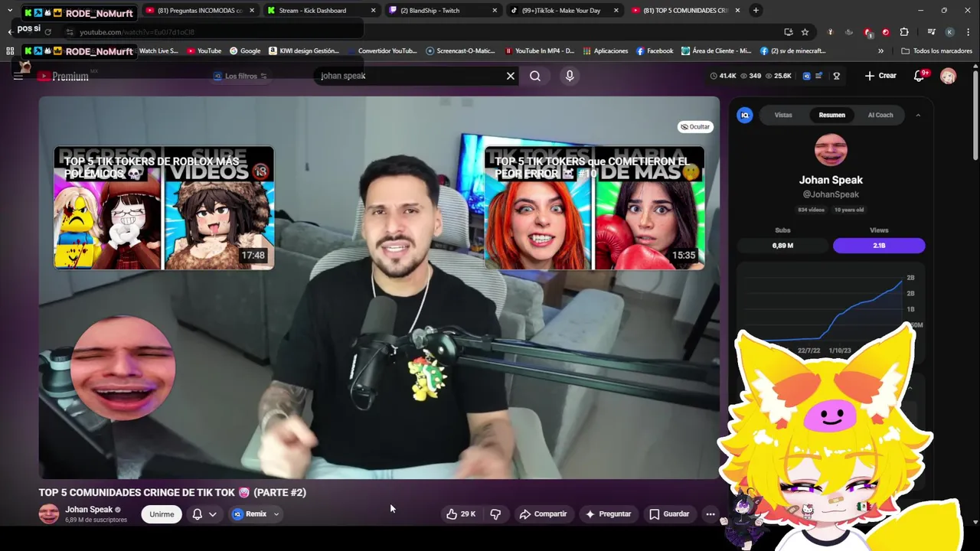980x551 pixels.
Task: Click the Preguntar button
Action: [x=608, y=514]
